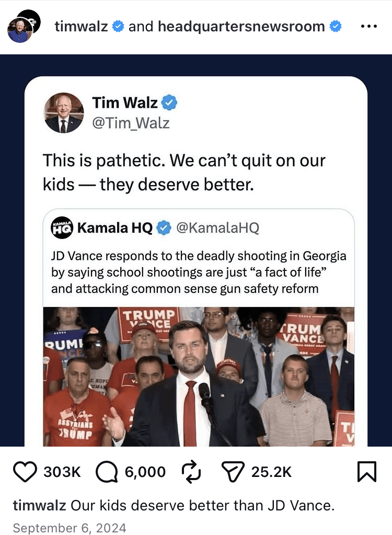Save the post with the bookmark icon
This screenshot has height=535, width=392.
[x=367, y=472]
